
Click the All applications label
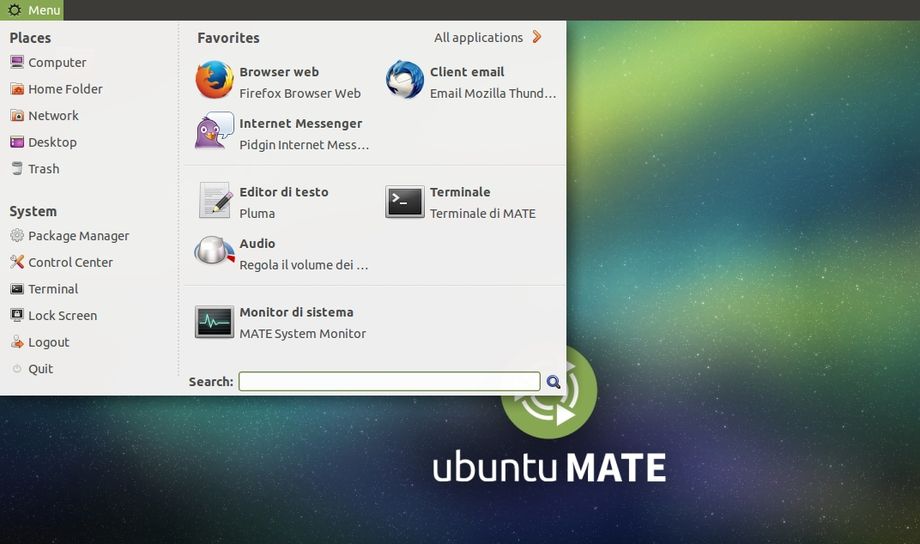(x=478, y=38)
